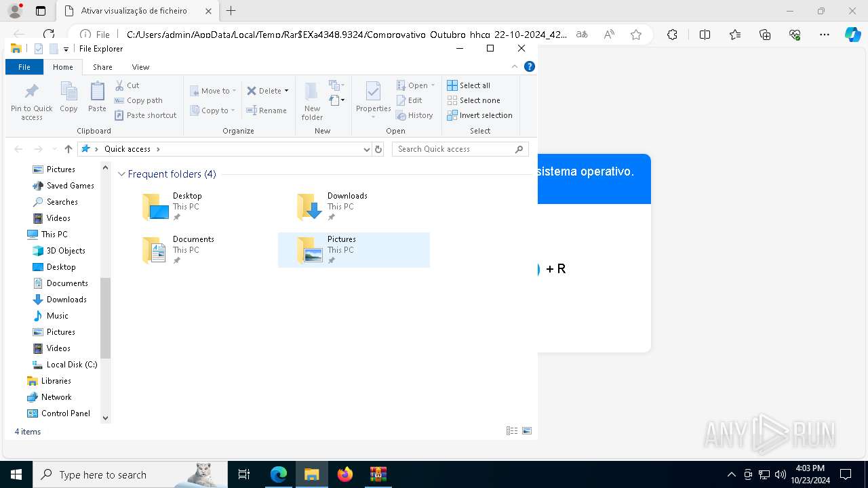
Task: Open the Delete dropdown arrow
Action: (286, 91)
